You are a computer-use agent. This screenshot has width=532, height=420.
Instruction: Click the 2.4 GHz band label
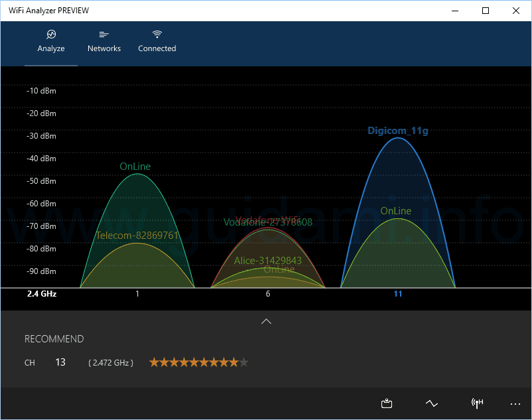coord(42,294)
